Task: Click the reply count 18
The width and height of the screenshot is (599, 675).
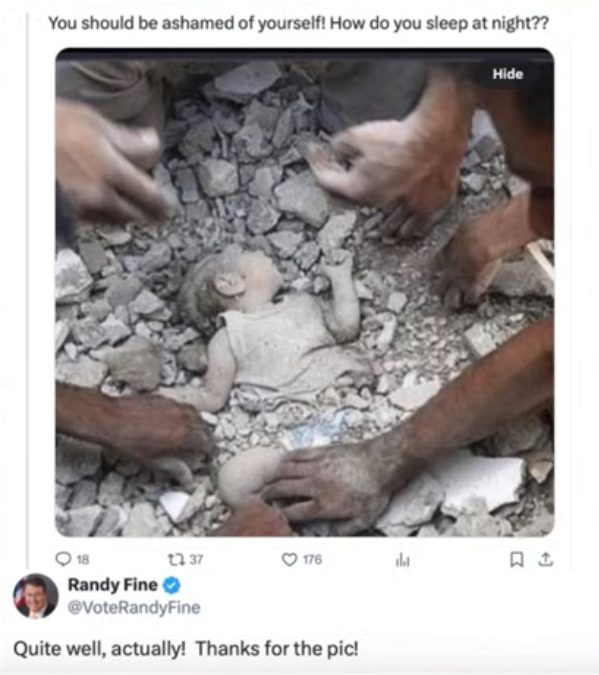Action: (83, 559)
